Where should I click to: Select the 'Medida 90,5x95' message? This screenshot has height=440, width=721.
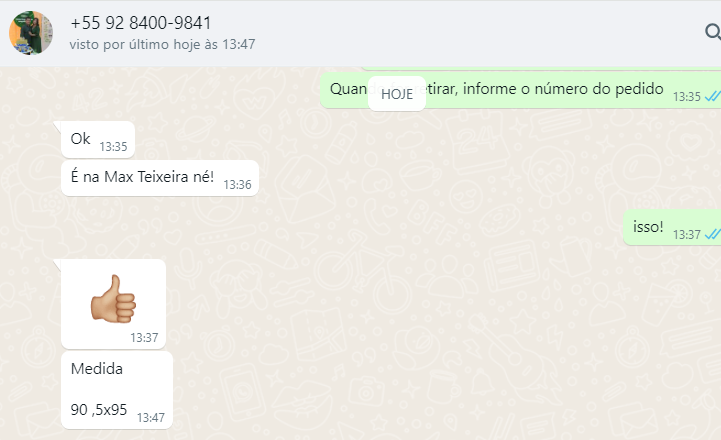pyautogui.click(x=117, y=390)
